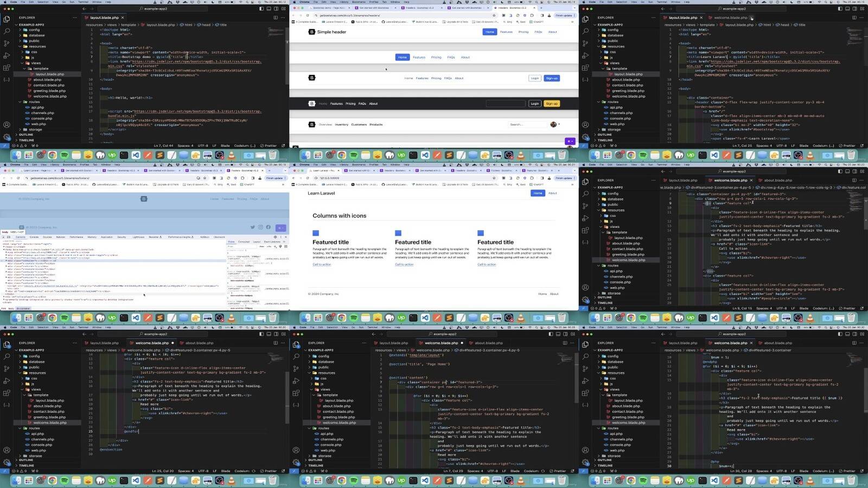Click the Bootstrap logo in the dark header
The image size is (868, 488).
[x=311, y=104]
